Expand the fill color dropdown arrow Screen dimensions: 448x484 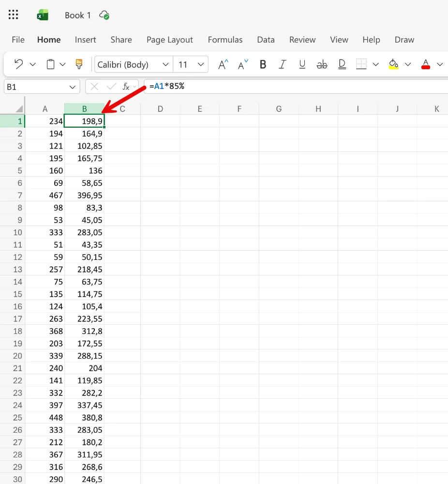(x=408, y=64)
